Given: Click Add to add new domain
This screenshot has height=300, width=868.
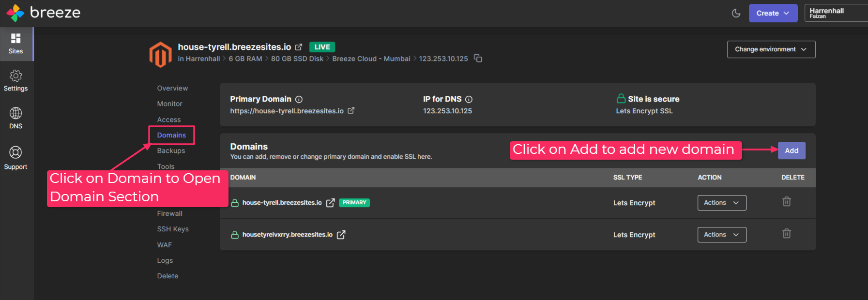Looking at the screenshot, I should 792,150.
